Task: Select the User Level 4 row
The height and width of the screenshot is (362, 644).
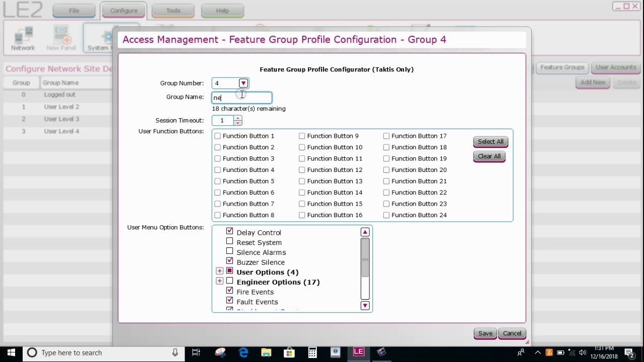Action: point(58,131)
